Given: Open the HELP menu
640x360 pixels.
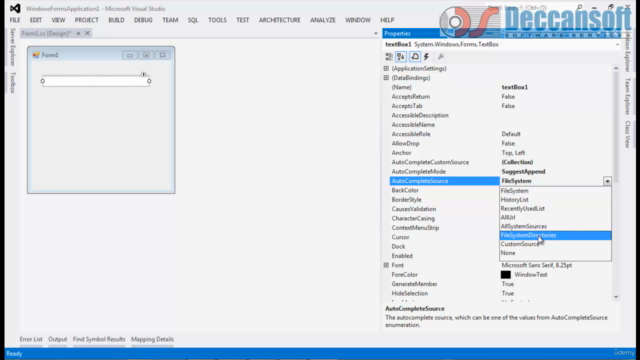Looking at the screenshot, I should tap(387, 20).
